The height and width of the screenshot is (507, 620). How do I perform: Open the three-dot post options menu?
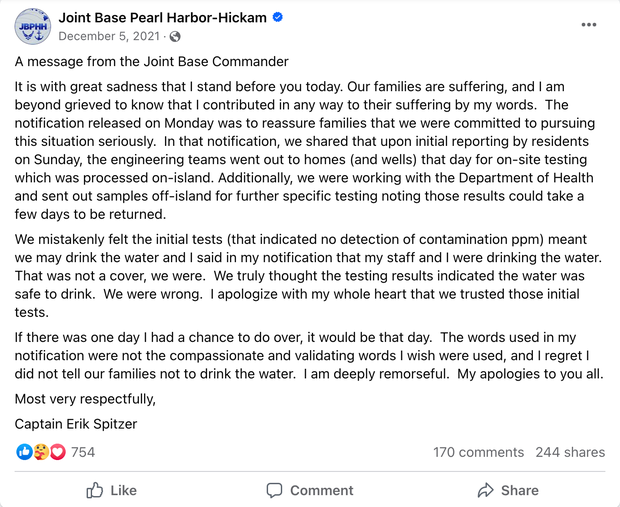(589, 25)
